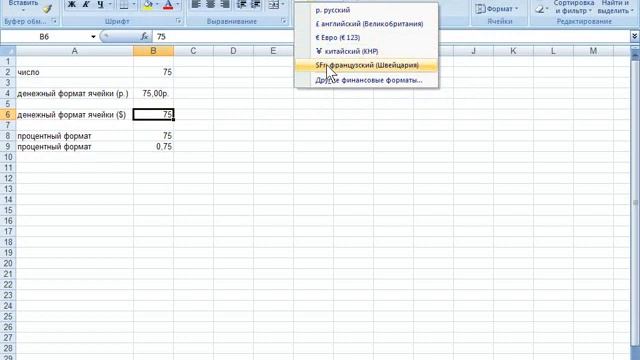The width and height of the screenshot is (640, 360).
Task: Open Сортировка и фильтр menu
Action: click(x=573, y=7)
